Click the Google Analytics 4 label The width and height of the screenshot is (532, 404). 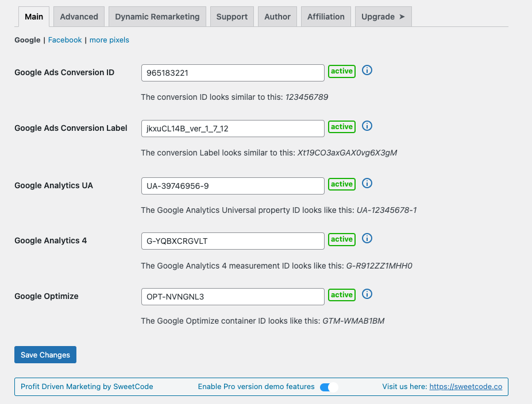point(51,240)
